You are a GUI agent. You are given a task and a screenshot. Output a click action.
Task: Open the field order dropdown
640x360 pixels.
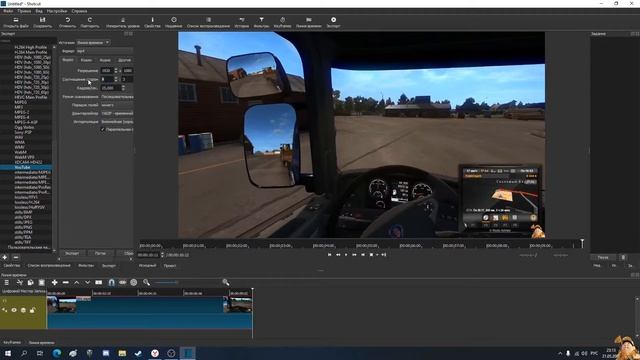(x=117, y=105)
